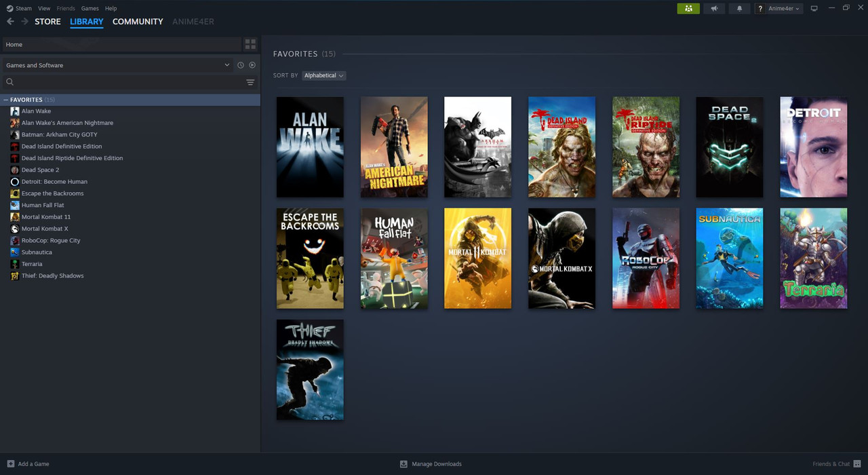Expand Games and Software dropdown
868x475 pixels.
[118, 65]
